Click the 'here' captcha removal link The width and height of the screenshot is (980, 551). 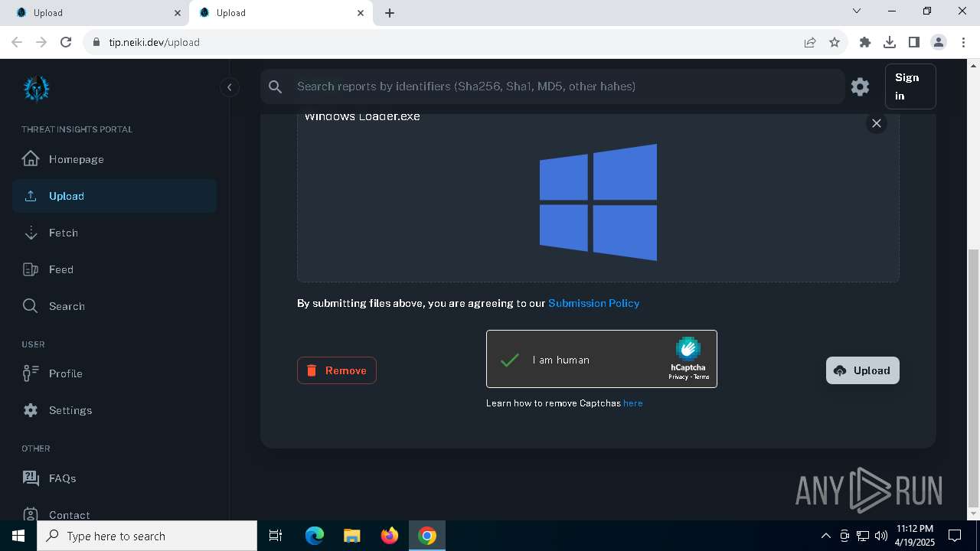click(633, 403)
